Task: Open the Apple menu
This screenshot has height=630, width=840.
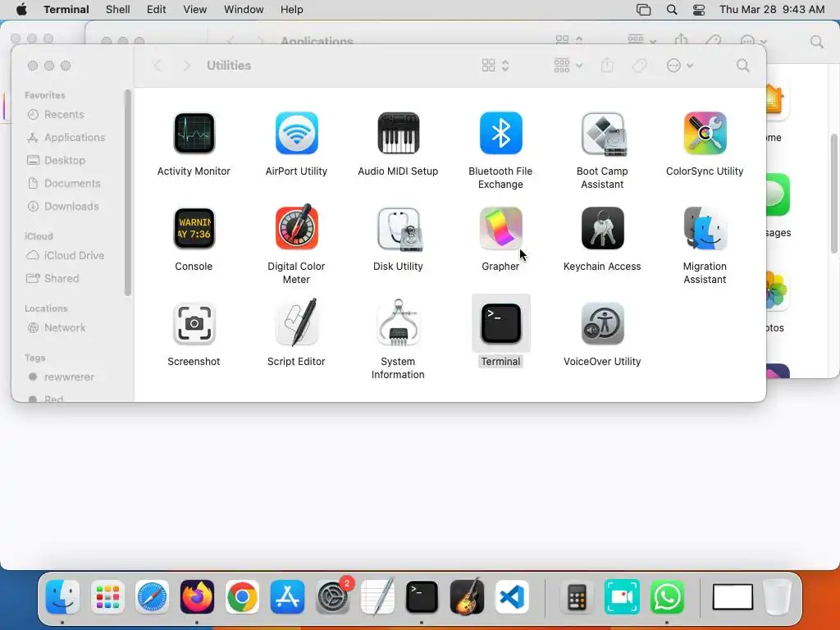Action: pyautogui.click(x=21, y=10)
